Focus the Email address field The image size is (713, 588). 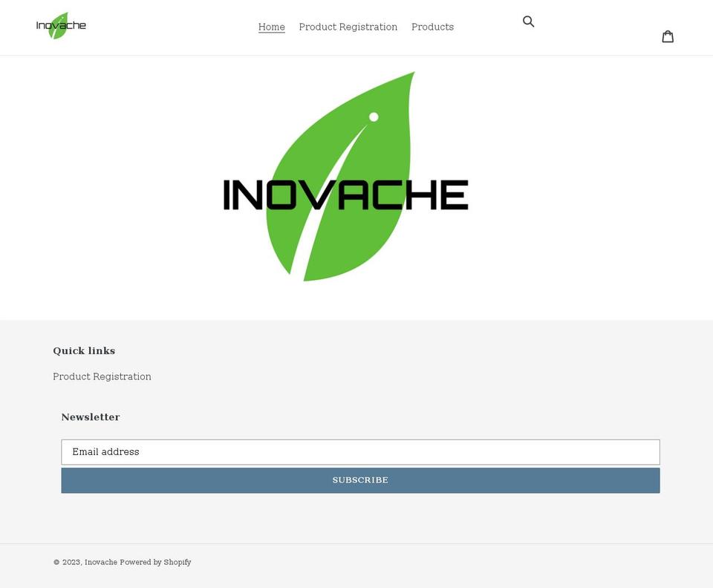pos(360,451)
